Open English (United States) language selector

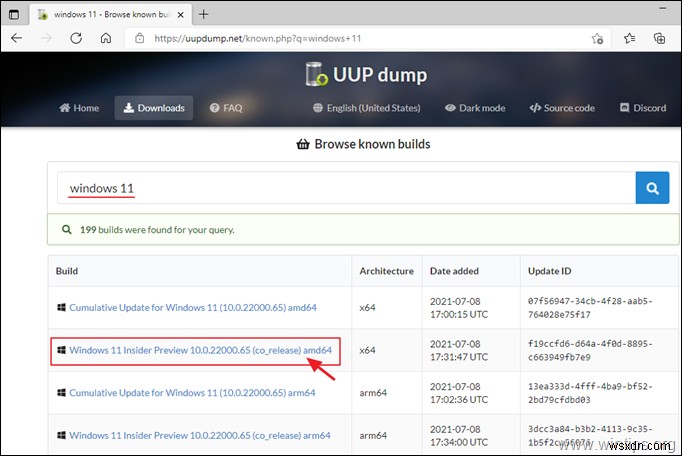[x=366, y=108]
